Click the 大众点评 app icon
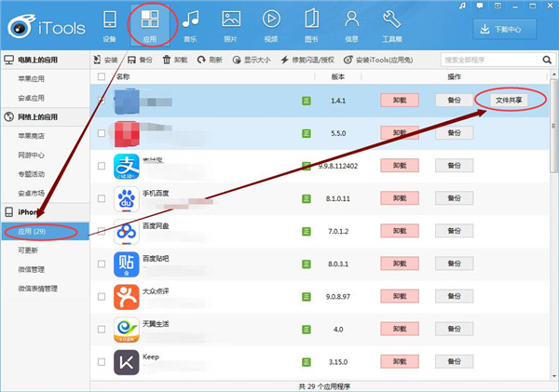 point(126,297)
